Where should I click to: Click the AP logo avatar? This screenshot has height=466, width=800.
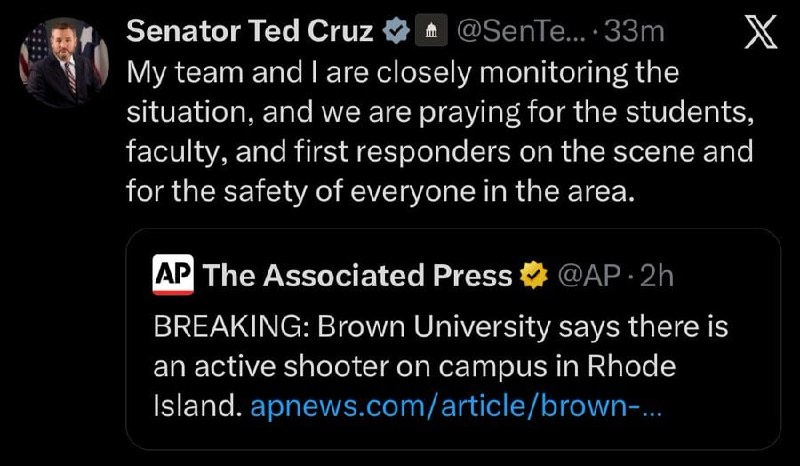pos(173,275)
